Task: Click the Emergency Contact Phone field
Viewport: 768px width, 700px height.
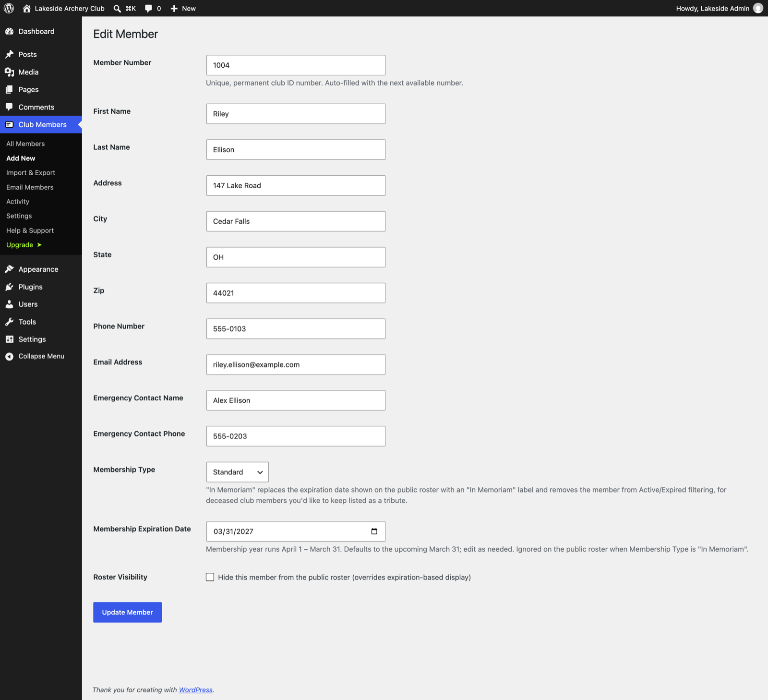Action: (x=296, y=436)
